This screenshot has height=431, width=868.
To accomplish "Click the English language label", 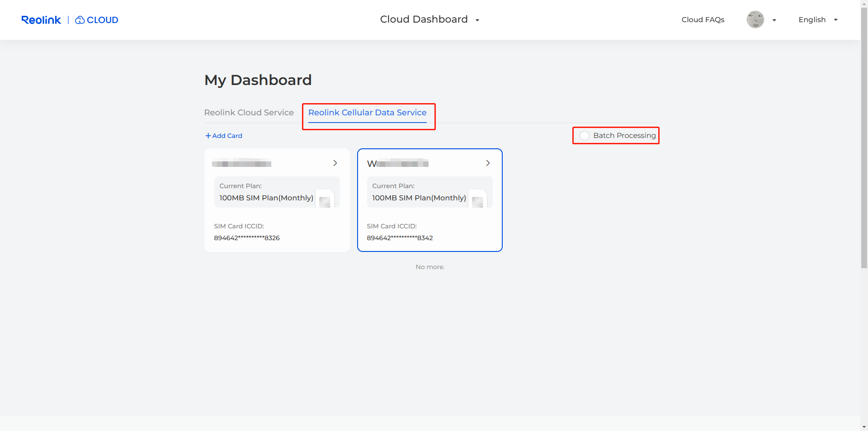I will (812, 19).
